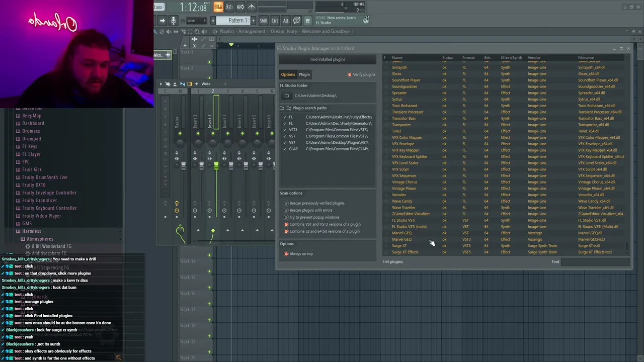The height and width of the screenshot is (362, 644).
Task: Click the playlist playback speaker tool icon
Action: click(x=204, y=31)
